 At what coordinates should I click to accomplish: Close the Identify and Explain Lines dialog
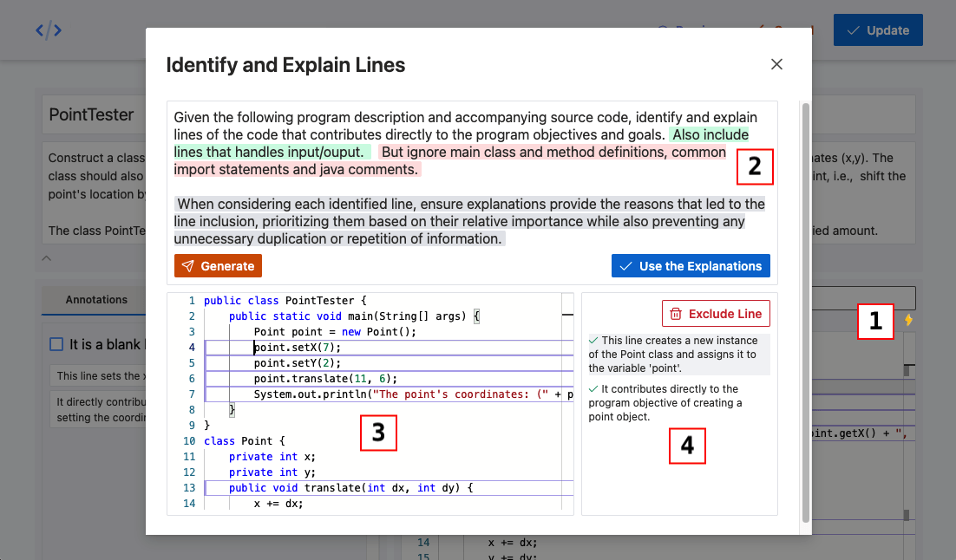point(776,65)
